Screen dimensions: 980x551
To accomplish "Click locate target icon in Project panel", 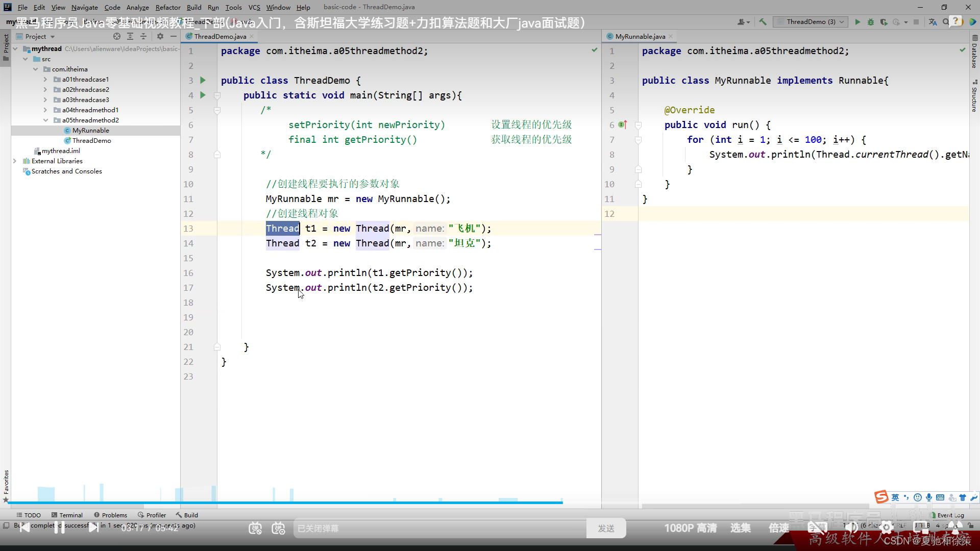I will tap(117, 36).
